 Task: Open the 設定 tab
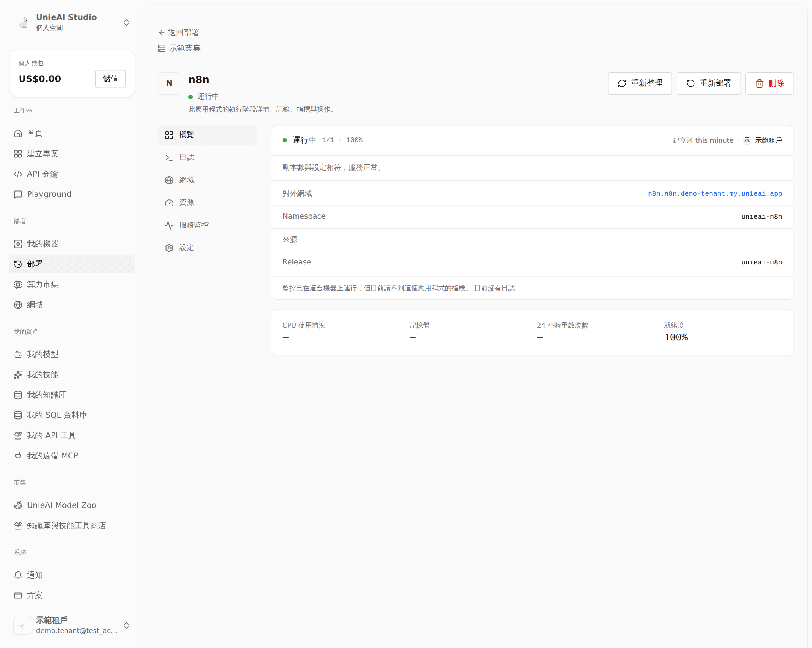tap(208, 248)
